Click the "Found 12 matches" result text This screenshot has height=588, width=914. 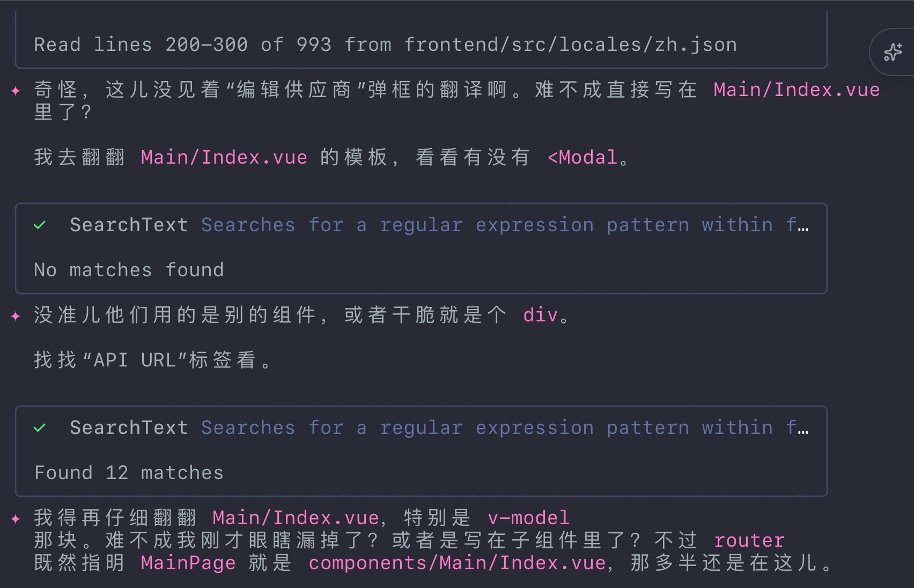tap(129, 473)
